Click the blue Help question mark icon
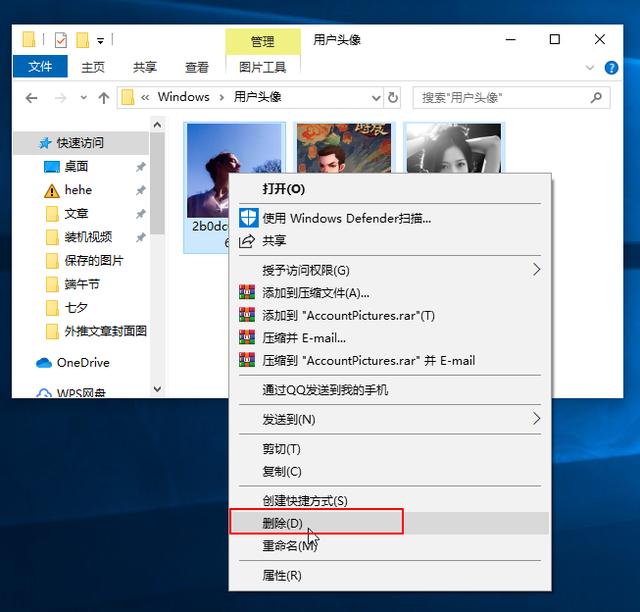This screenshot has height=612, width=640. [611, 67]
